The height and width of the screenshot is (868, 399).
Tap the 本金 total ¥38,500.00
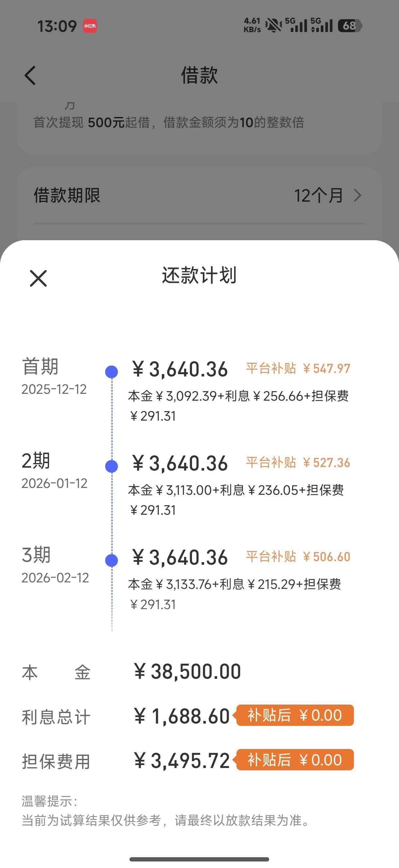click(187, 671)
